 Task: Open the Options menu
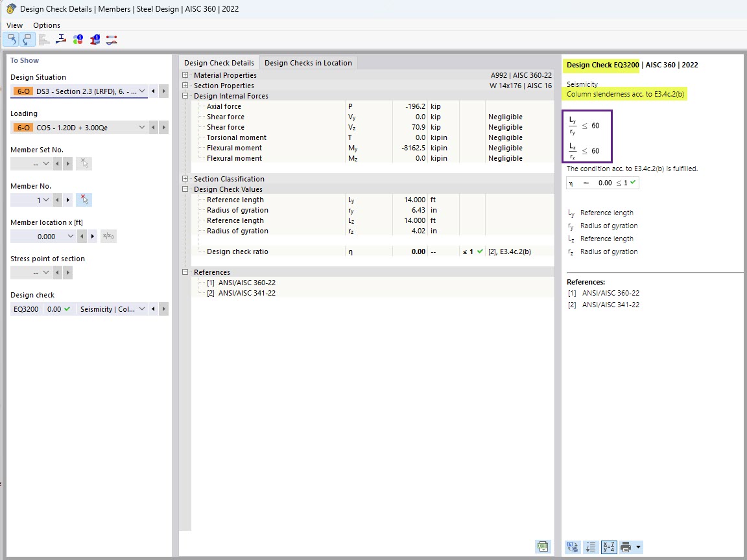tap(46, 25)
